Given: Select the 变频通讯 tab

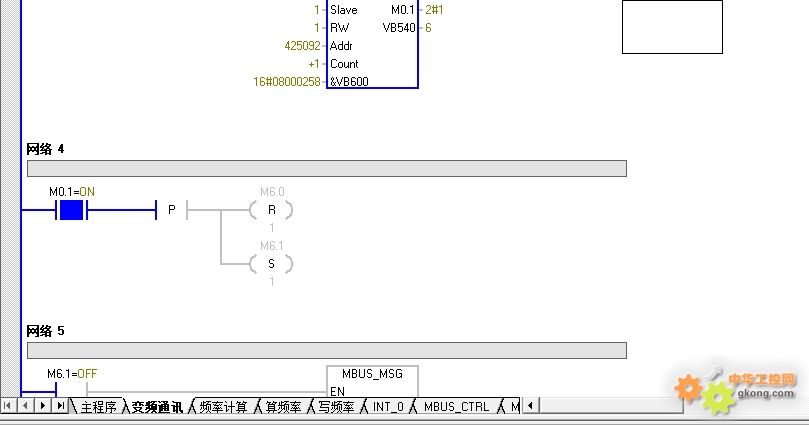Looking at the screenshot, I should 157,406.
